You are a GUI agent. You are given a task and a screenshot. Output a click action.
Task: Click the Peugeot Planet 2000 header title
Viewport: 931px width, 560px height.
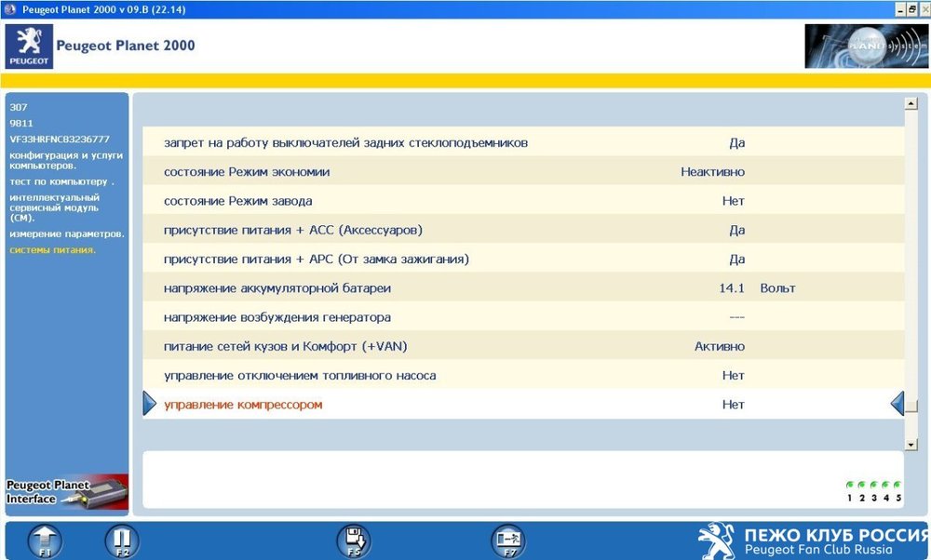click(x=126, y=46)
